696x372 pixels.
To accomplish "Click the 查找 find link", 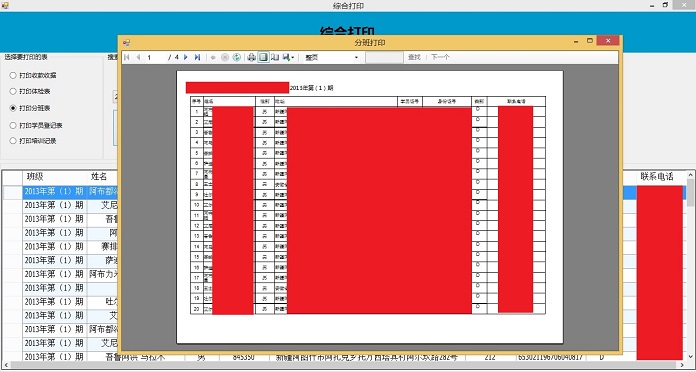I will tap(414, 57).
